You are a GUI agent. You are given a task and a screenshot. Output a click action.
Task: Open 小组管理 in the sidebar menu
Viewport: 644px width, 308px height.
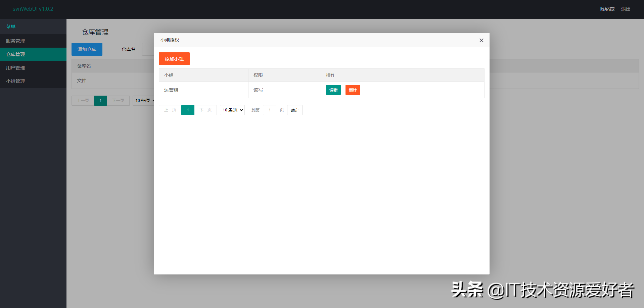click(15, 81)
